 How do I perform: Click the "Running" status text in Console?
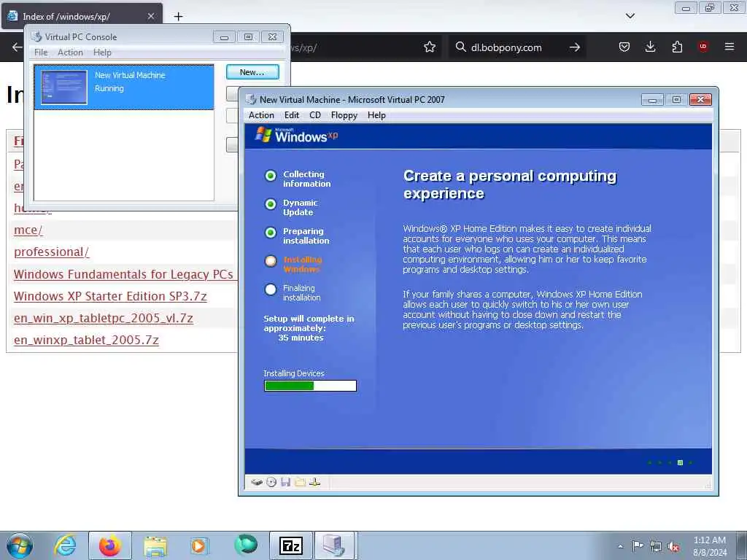[x=109, y=88]
